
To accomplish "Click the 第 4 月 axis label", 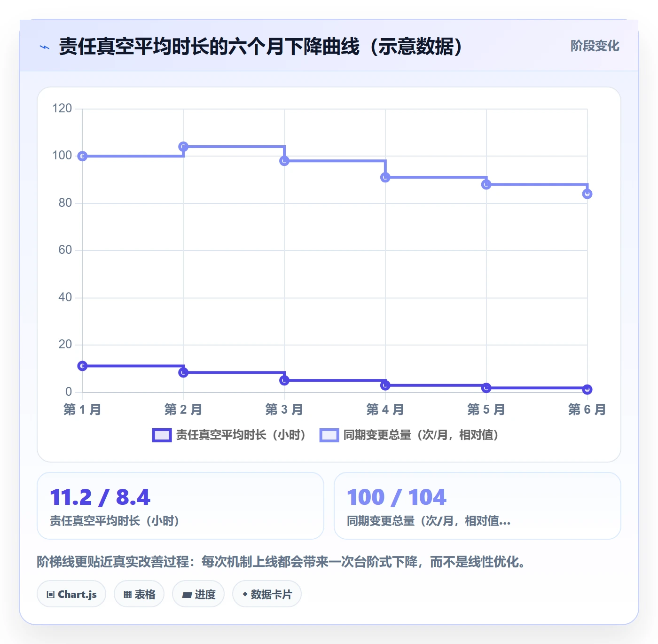I will [x=385, y=410].
